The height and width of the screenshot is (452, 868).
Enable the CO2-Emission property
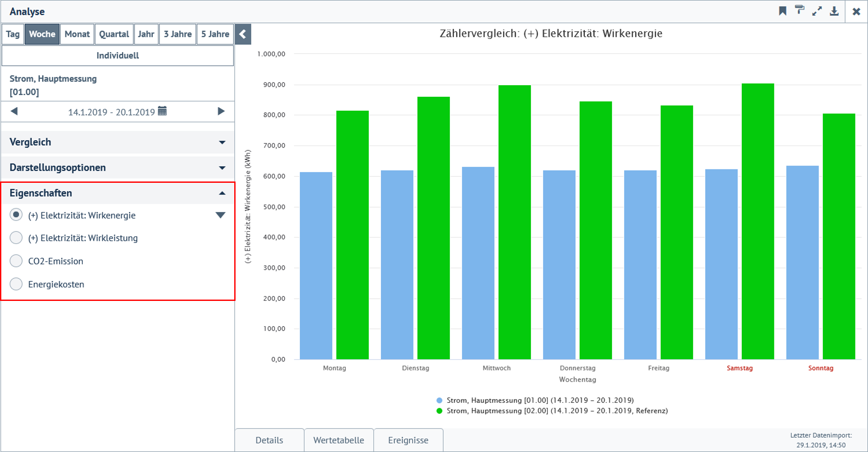tap(16, 261)
